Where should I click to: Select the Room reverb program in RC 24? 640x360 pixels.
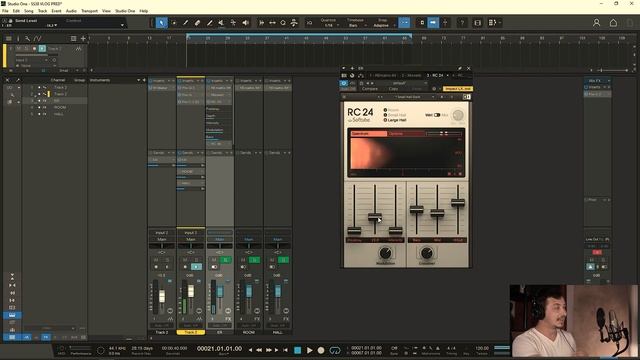pyautogui.click(x=391, y=110)
